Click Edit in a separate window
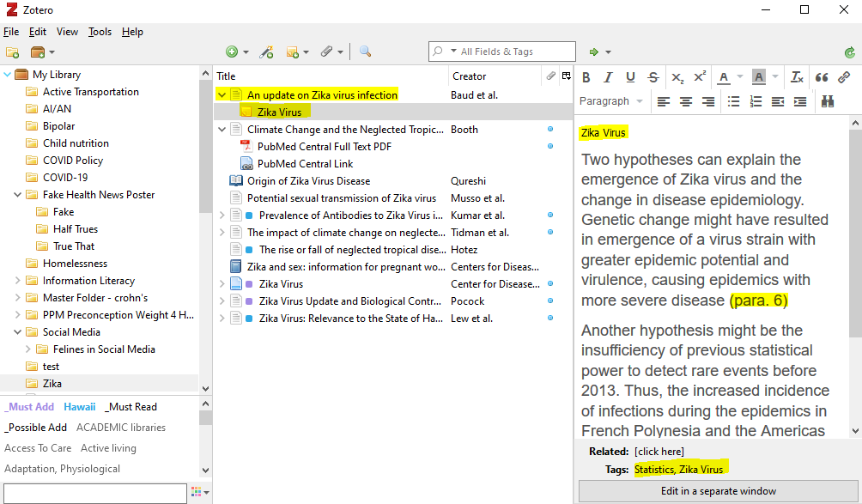This screenshot has width=862, height=504. (x=718, y=491)
